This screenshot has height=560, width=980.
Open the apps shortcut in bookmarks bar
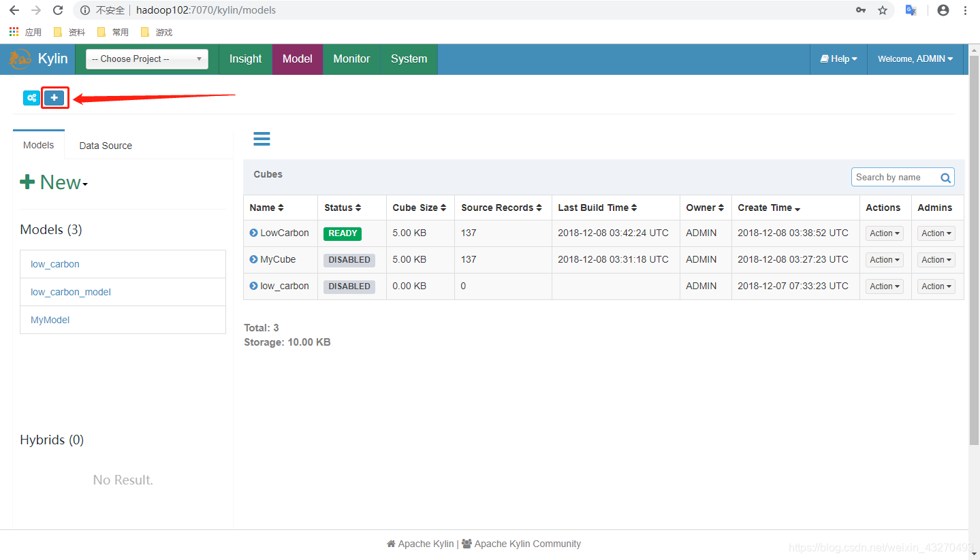(25, 32)
